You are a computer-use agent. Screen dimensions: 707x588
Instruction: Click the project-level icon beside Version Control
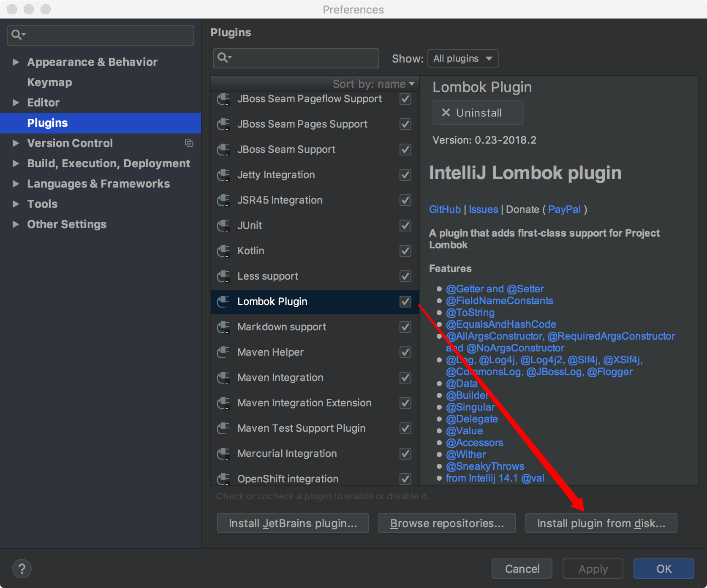click(189, 143)
